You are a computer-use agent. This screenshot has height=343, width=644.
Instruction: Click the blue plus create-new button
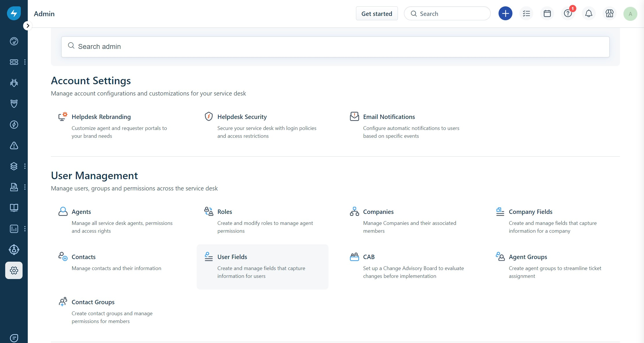tap(505, 14)
